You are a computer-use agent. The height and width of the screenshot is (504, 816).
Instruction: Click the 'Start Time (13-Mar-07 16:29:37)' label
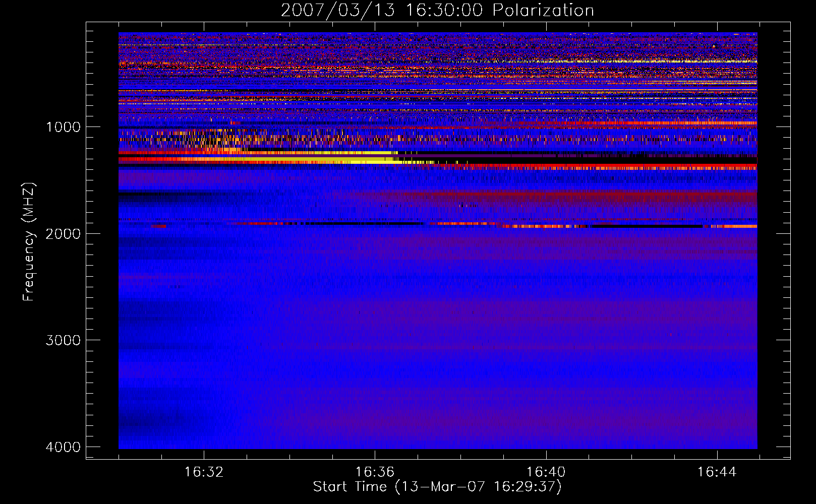click(437, 487)
